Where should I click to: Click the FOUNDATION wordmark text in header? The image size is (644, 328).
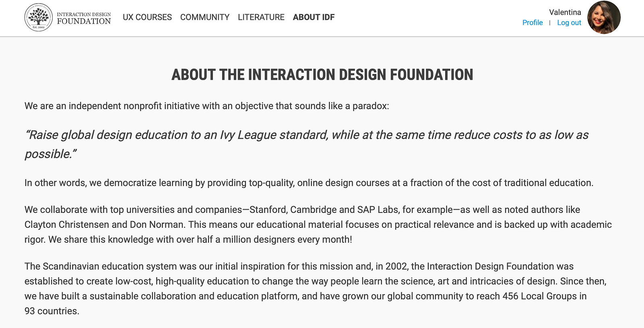click(x=84, y=21)
